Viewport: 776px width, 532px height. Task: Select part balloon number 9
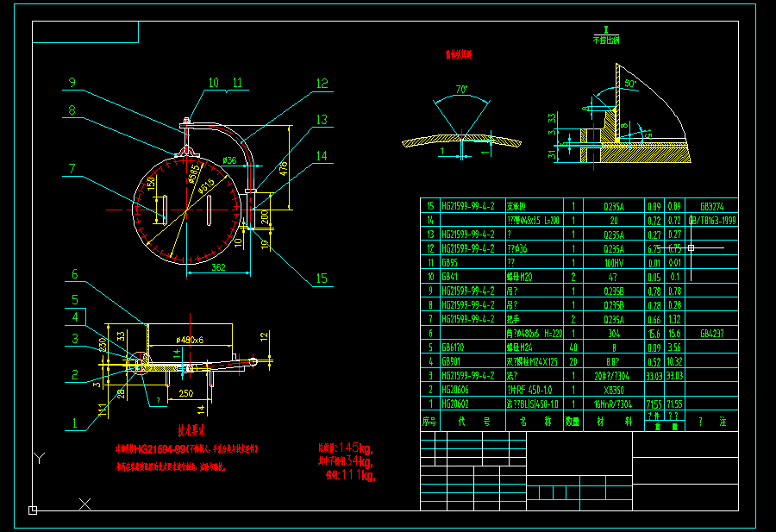pyautogui.click(x=72, y=83)
